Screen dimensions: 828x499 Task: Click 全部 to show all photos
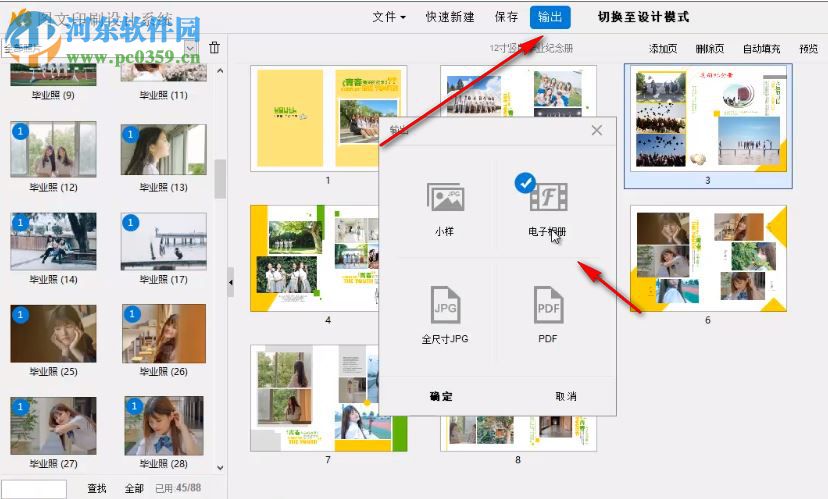(134, 488)
